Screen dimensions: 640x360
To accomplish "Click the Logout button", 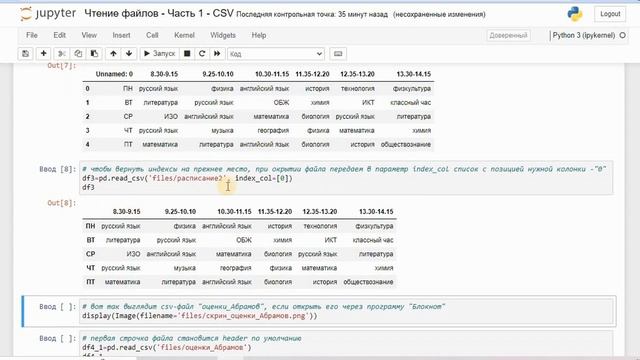I will pos(610,14).
